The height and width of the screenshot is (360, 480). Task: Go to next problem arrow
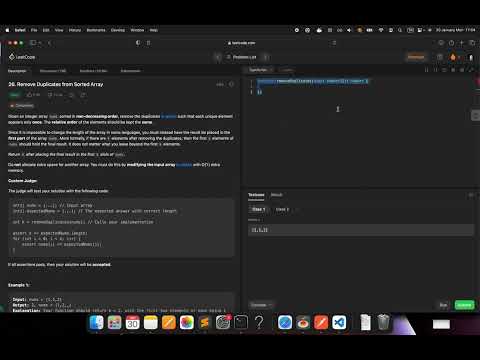pos(266,57)
